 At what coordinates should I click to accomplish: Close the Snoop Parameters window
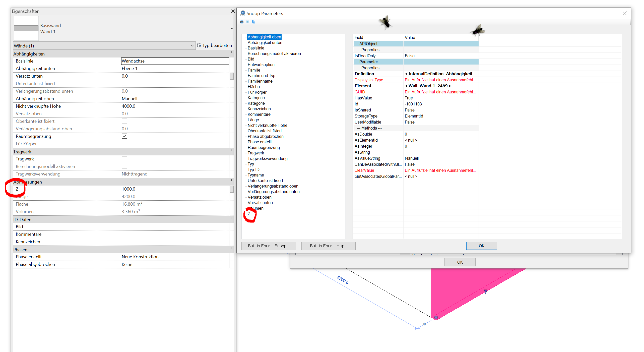[625, 13]
